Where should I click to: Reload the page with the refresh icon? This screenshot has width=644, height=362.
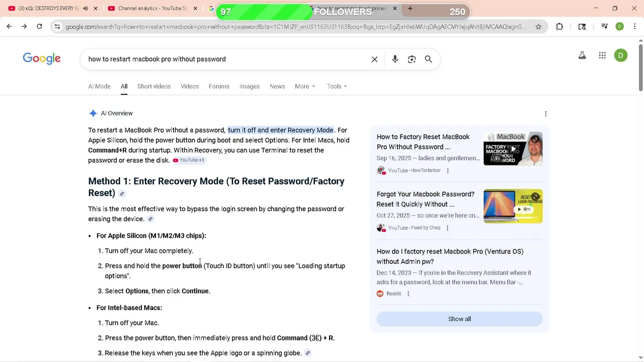(x=39, y=27)
